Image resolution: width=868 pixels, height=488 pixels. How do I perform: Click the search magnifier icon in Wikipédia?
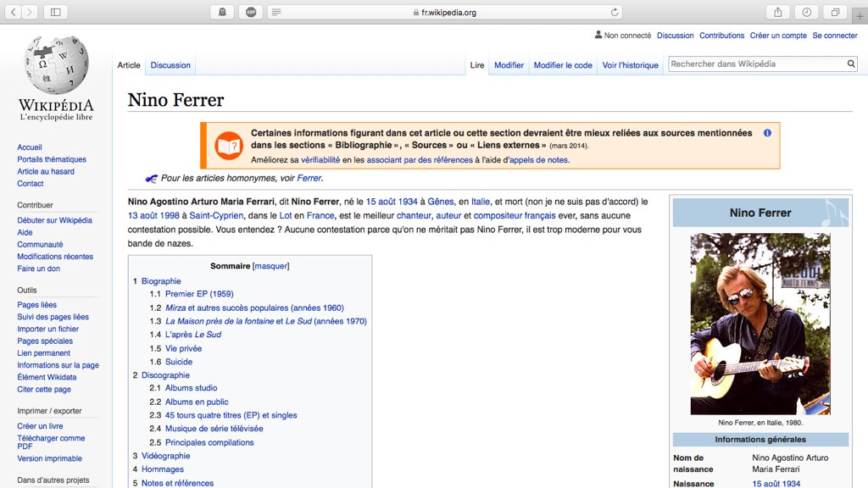851,64
